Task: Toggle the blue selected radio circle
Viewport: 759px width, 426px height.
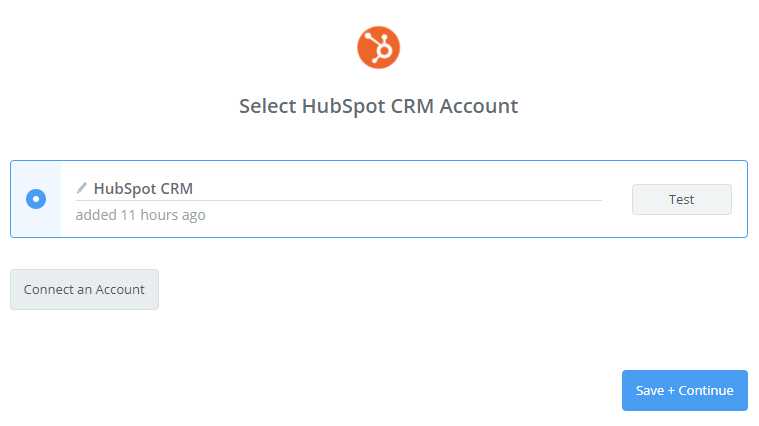Action: pos(36,199)
